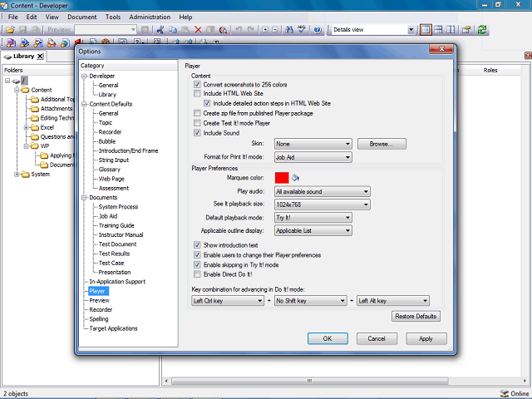The height and width of the screenshot is (399, 532).
Task: Open the Left Ctrl key dropdown
Action: coord(228,301)
